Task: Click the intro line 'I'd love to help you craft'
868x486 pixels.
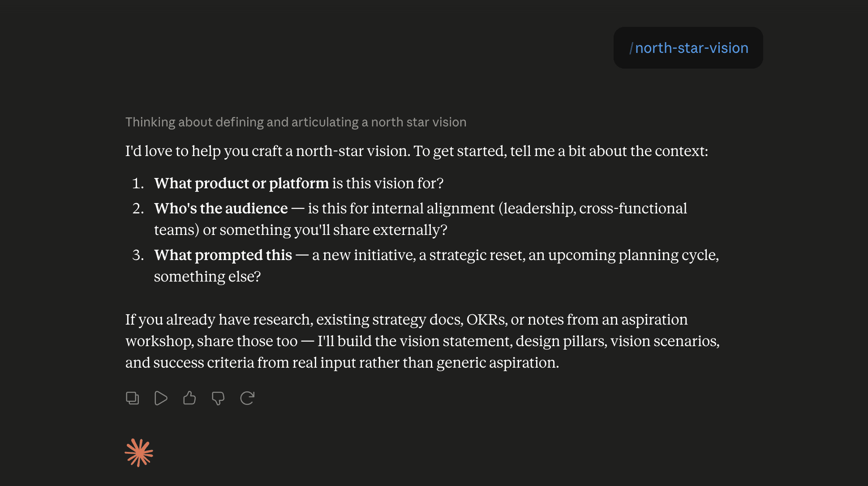Action: [417, 151]
